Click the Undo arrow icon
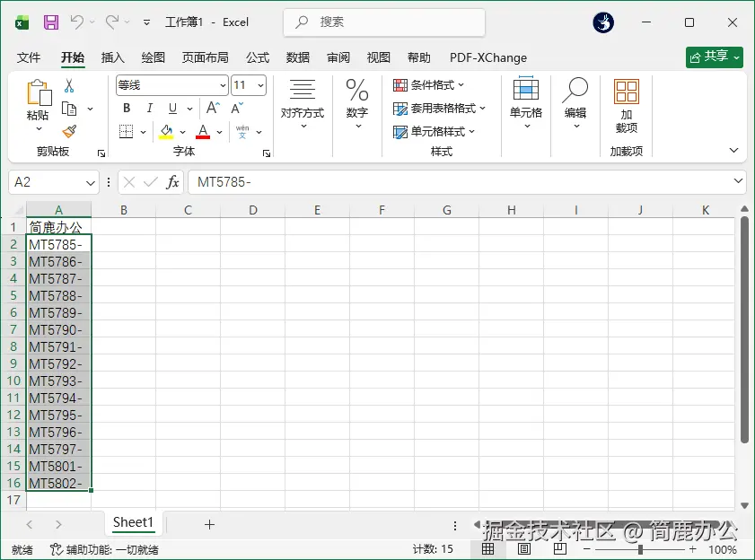The image size is (755, 560). click(77, 22)
